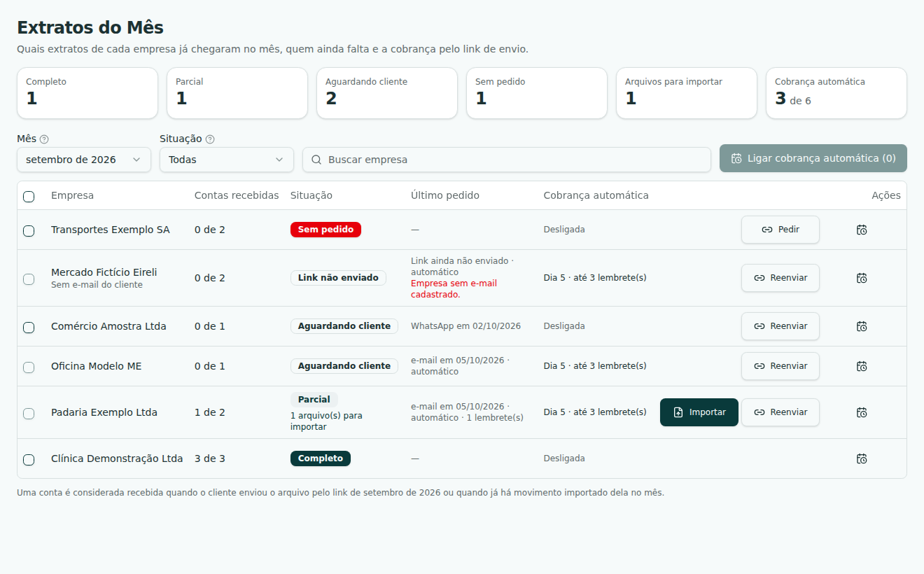This screenshot has height=574, width=924.
Task: Click the calendar-clock icon for Clínica Demonstração Ltda
Action: (862, 458)
